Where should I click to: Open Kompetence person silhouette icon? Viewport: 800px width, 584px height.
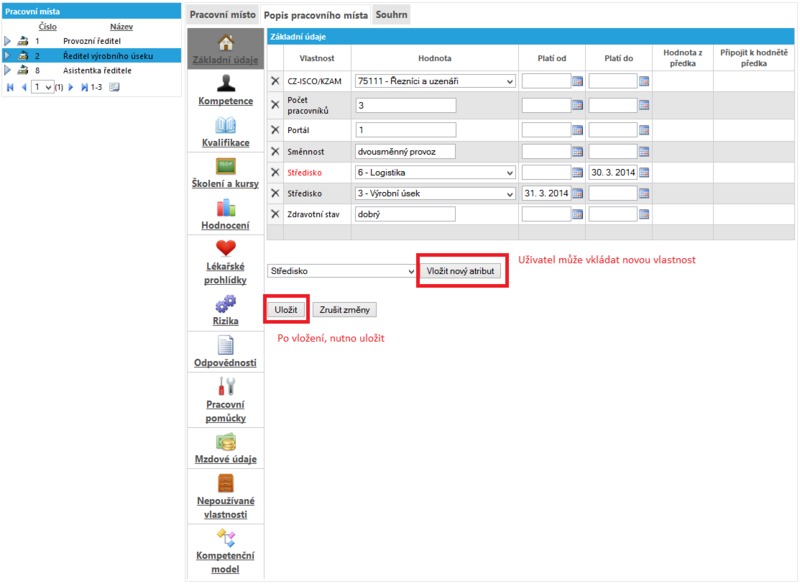226,83
